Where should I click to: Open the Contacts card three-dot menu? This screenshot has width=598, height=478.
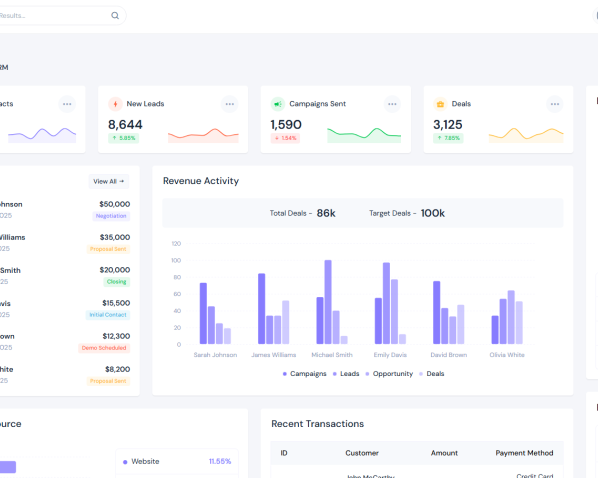67,104
